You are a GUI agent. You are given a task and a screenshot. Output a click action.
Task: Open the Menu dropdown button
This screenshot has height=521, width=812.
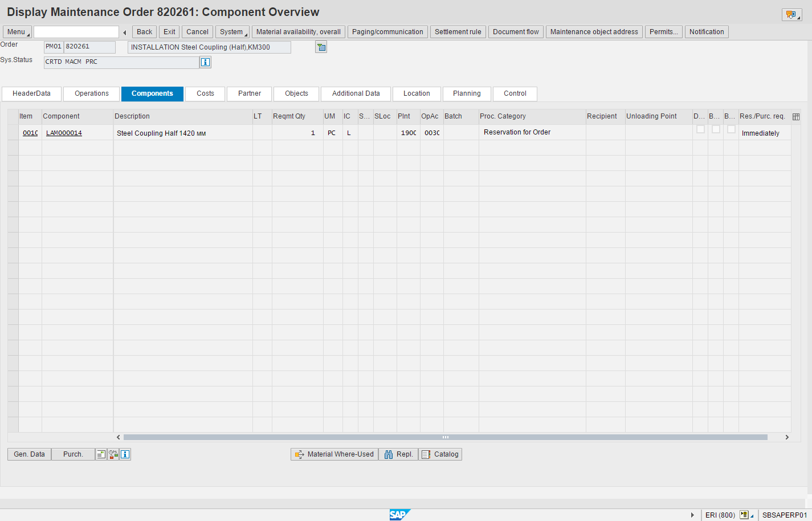tap(17, 32)
